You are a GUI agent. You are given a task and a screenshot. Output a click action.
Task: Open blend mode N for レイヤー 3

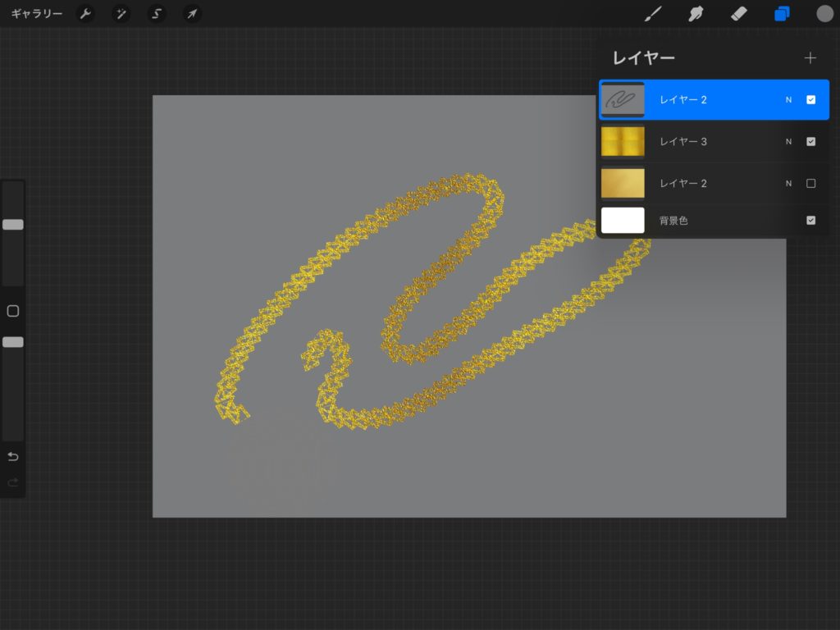(788, 142)
